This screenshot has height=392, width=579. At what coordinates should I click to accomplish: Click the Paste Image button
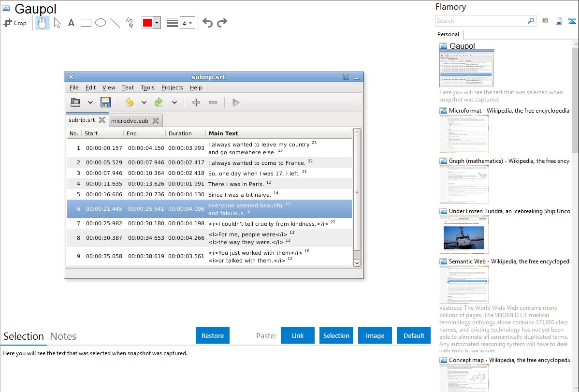(x=375, y=335)
